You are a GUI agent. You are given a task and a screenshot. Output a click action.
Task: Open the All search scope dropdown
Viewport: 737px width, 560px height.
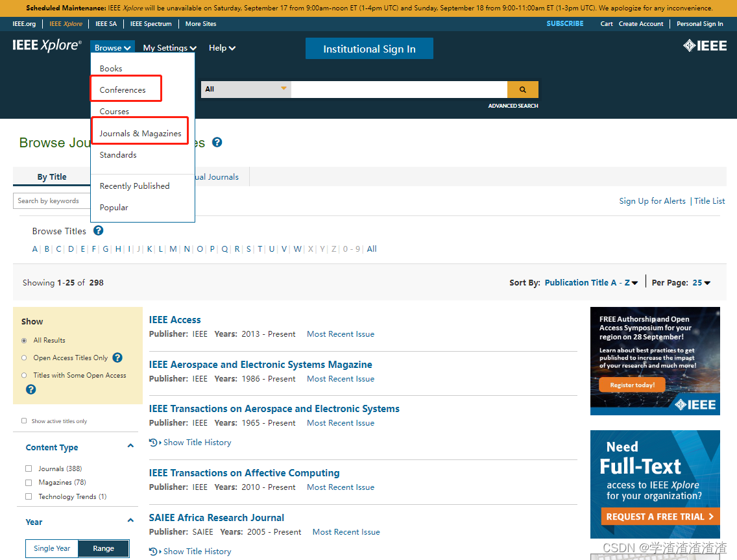click(246, 90)
